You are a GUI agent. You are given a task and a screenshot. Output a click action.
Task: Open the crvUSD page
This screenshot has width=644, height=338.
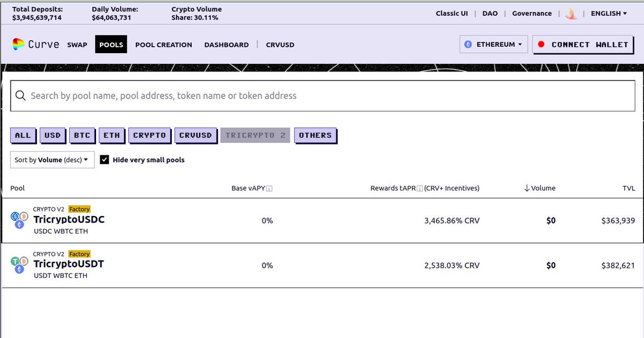click(280, 45)
